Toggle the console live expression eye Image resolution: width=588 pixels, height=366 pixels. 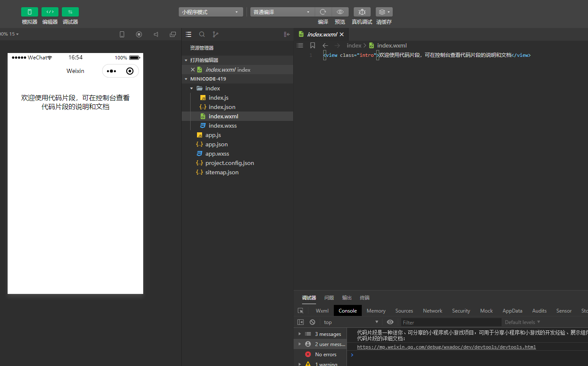click(x=390, y=322)
